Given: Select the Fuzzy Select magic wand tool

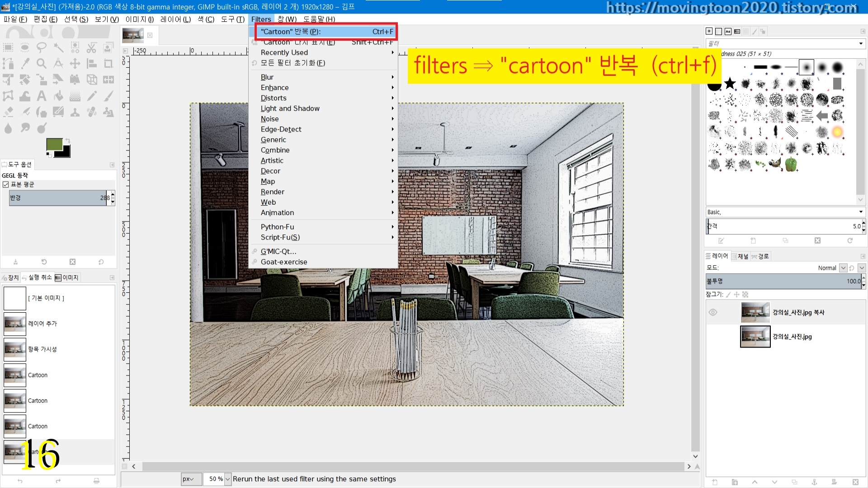Looking at the screenshot, I should coord(58,47).
